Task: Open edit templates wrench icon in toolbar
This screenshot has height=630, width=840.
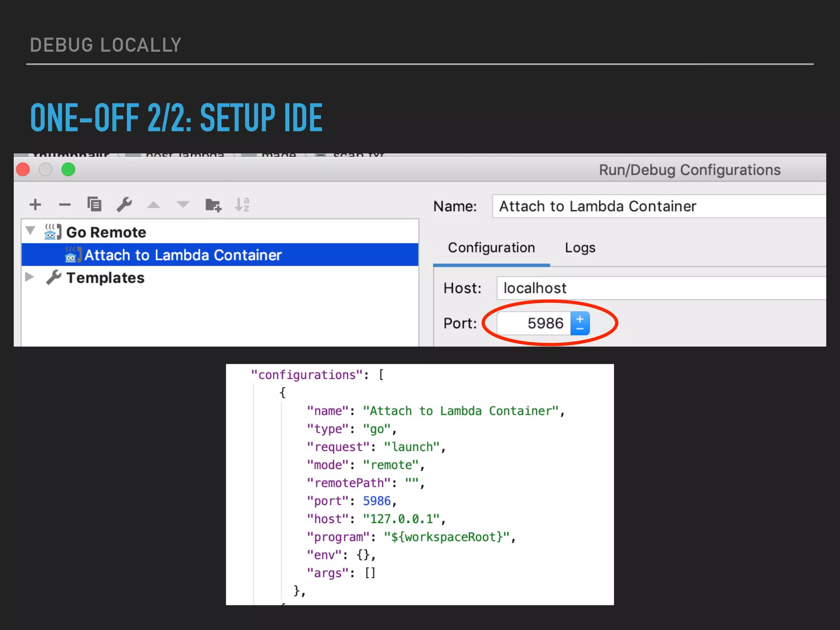Action: point(124,204)
